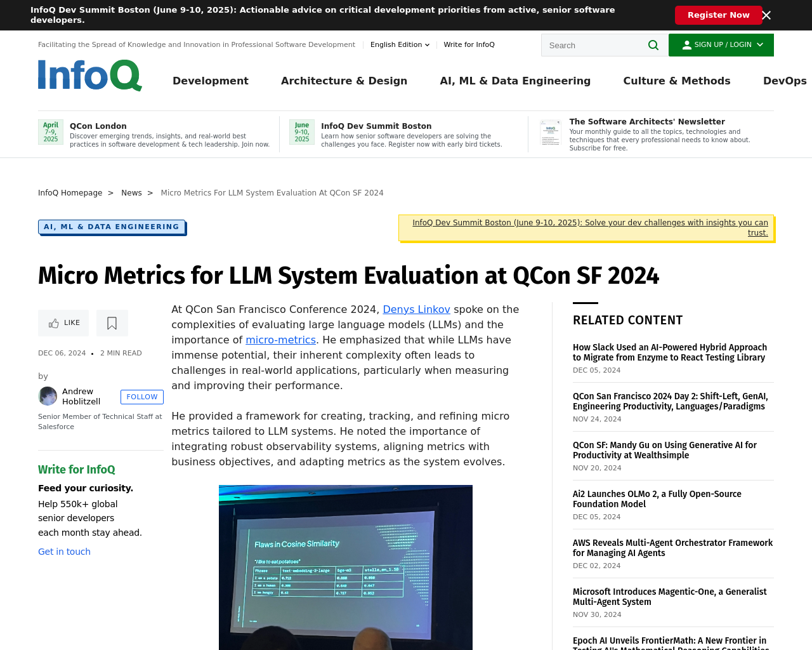Open Microsoft Magentic-One article
Viewport: 812px width, 650px height.
tap(670, 597)
